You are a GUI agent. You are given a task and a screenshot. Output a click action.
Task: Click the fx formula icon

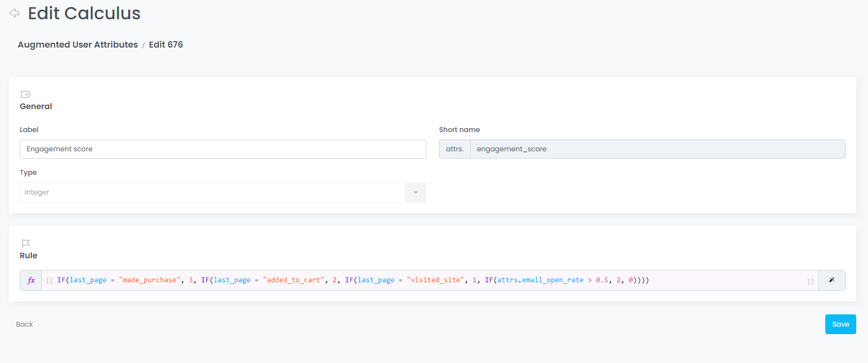31,280
